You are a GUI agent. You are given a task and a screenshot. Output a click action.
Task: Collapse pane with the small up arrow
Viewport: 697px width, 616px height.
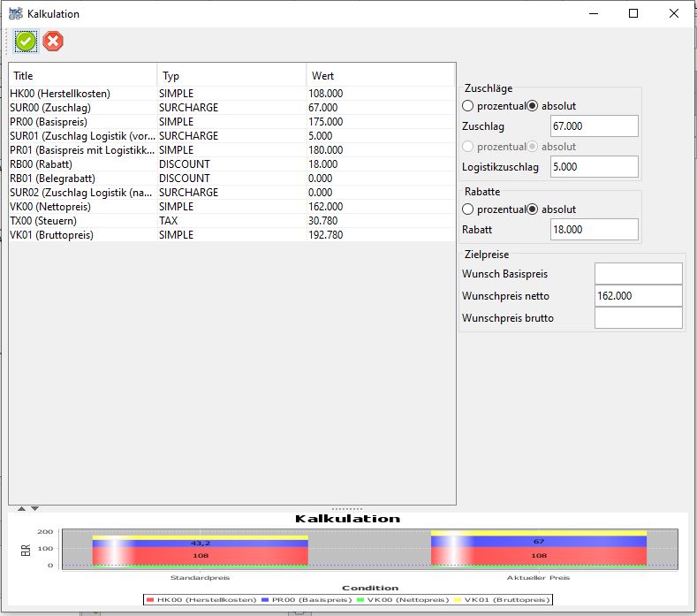point(22,509)
